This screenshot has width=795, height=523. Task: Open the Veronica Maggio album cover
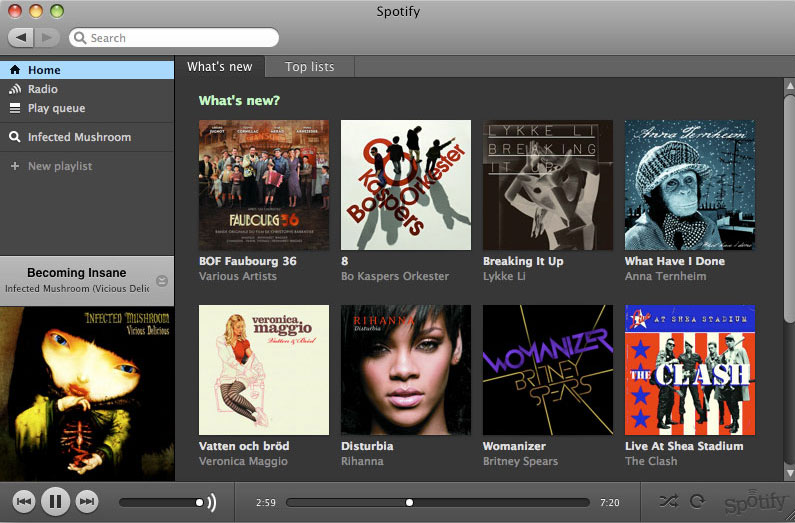(264, 370)
